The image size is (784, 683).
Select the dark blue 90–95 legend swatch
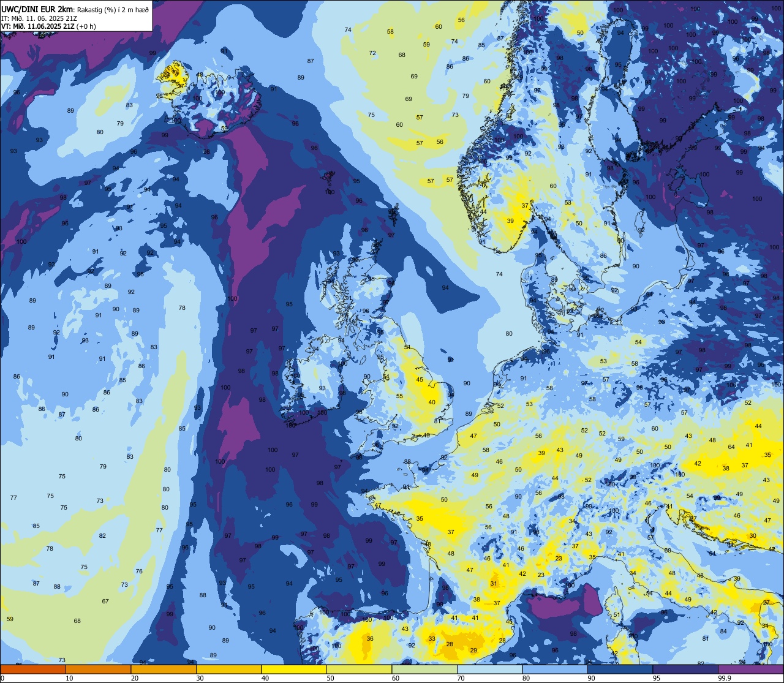(620, 669)
